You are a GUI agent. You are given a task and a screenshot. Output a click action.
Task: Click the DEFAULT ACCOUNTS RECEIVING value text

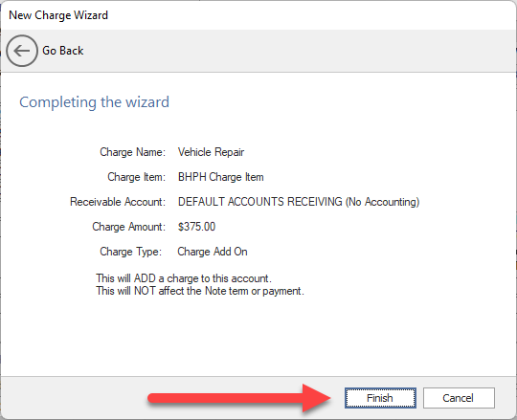point(299,202)
